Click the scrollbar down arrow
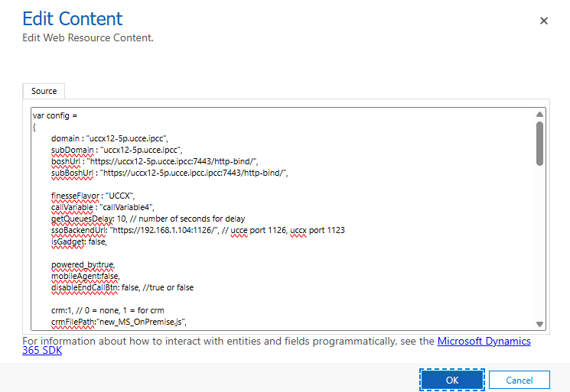570x392 pixels. pyautogui.click(x=539, y=324)
